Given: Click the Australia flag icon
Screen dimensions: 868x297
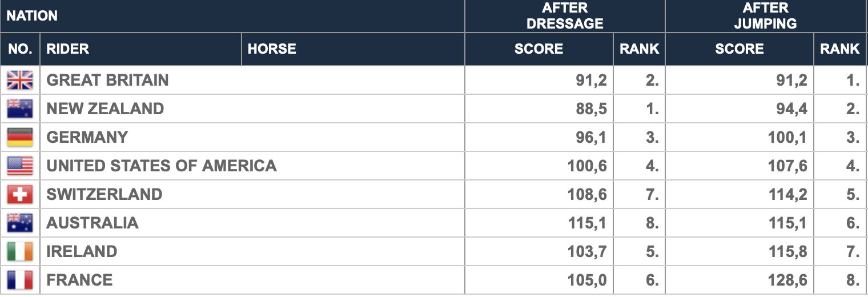Looking at the screenshot, I should coord(20,223).
